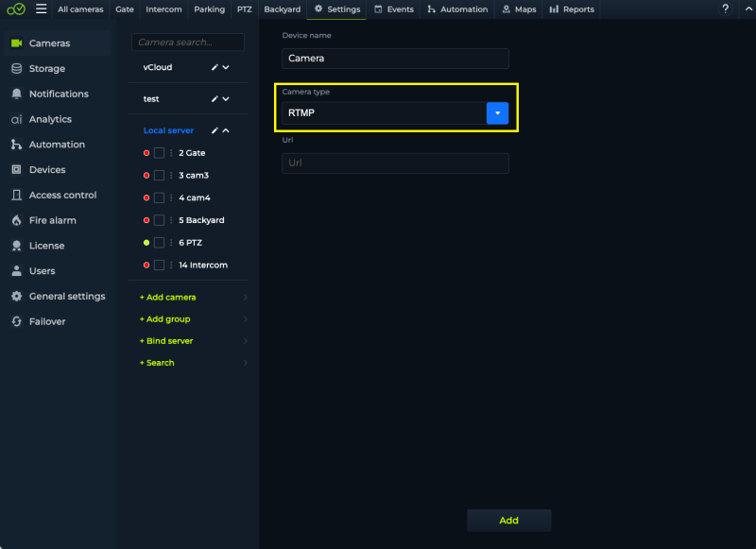The image size is (756, 549).
Task: Click red status dot of 3 cam3
Action: pos(146,176)
